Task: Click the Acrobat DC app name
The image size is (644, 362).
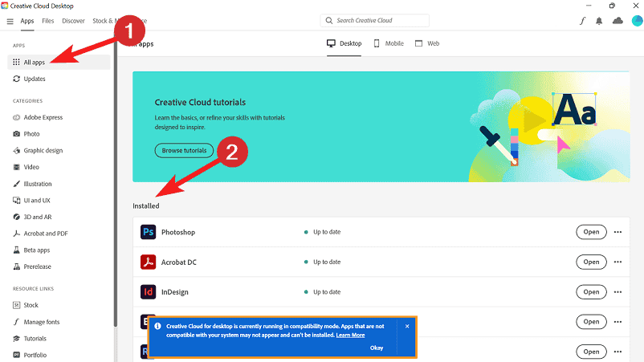Action: click(x=178, y=262)
